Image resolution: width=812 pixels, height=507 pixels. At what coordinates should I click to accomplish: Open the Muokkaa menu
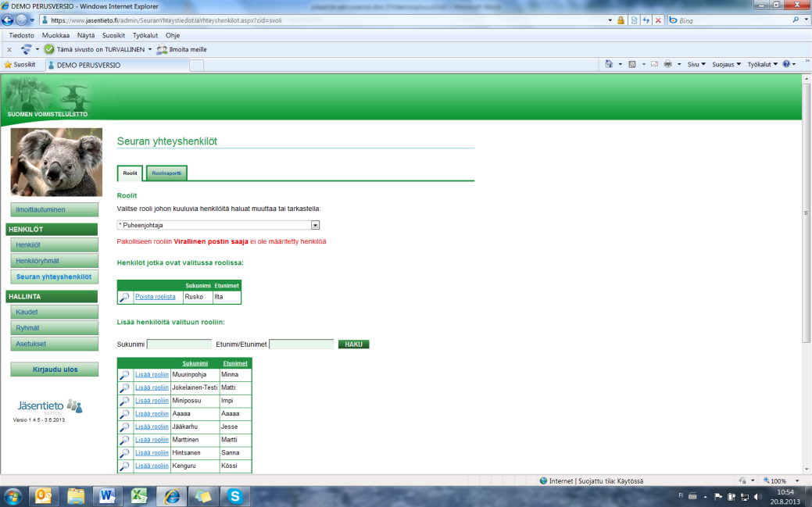pos(55,35)
